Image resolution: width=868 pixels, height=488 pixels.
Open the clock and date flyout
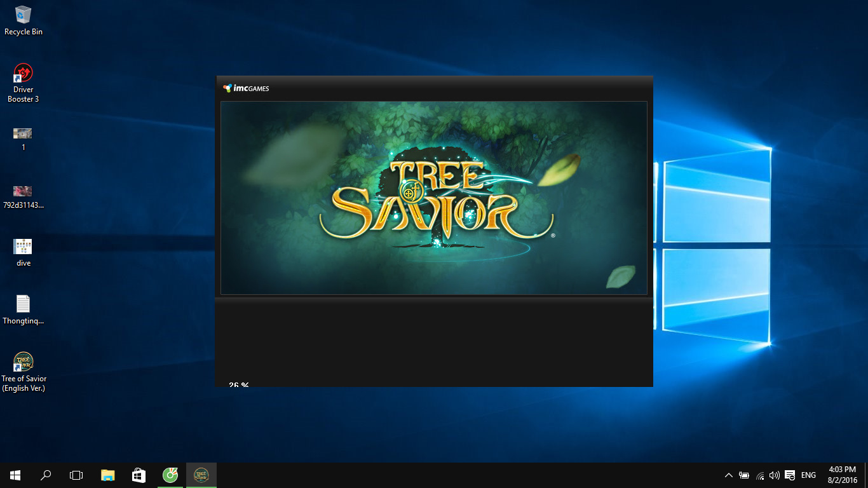843,475
